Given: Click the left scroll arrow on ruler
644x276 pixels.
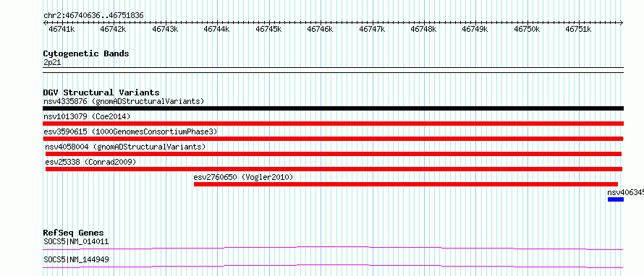Looking at the screenshot, I should (45, 23).
